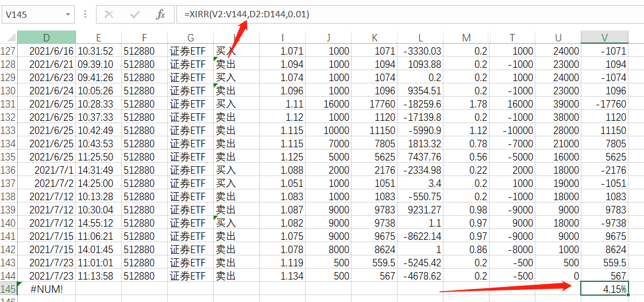Select column K header
This screenshot has height=302, width=644.
pyautogui.click(x=375, y=37)
